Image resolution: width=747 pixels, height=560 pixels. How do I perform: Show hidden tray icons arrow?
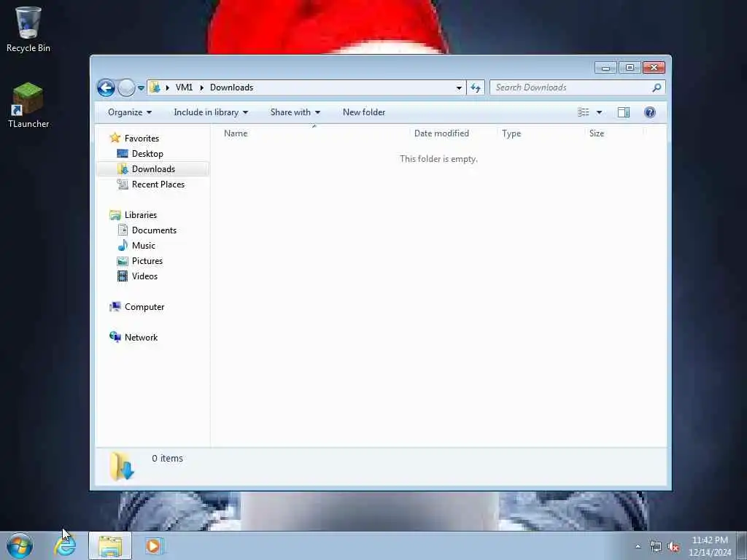pyautogui.click(x=638, y=547)
